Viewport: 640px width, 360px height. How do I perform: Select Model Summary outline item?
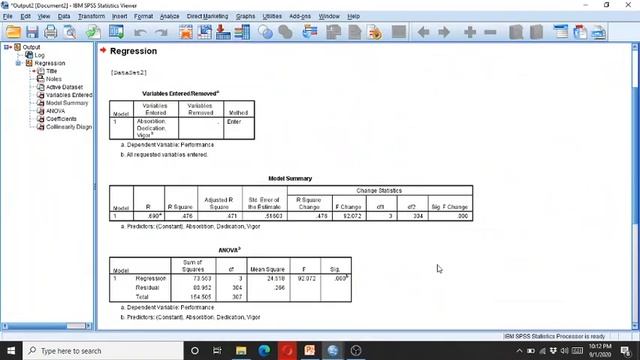(x=67, y=103)
